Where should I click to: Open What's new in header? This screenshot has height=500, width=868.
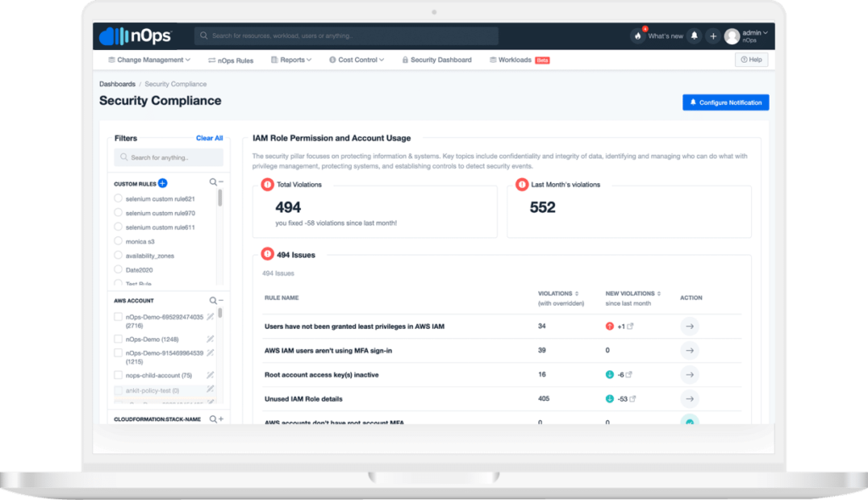pos(665,36)
